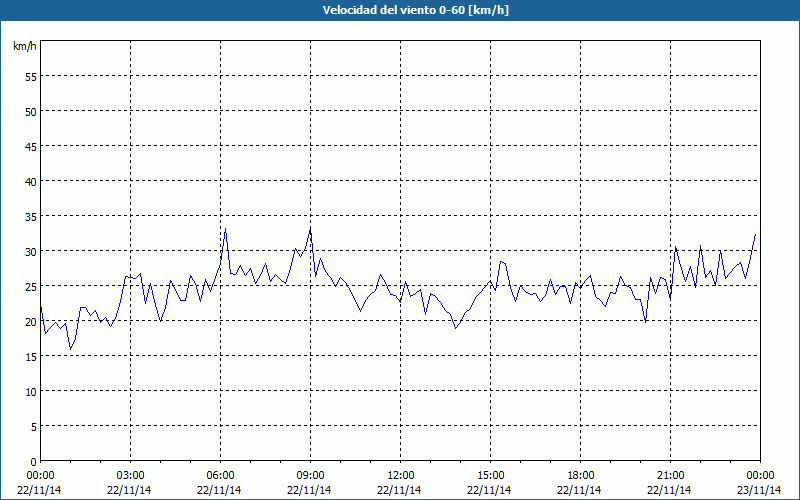This screenshot has height=500, width=800.
Task: Click the 12:00 time axis label
Action: [x=401, y=476]
